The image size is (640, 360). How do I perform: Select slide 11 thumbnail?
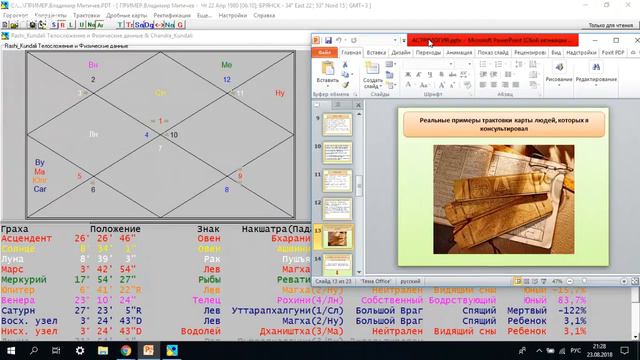(337, 181)
